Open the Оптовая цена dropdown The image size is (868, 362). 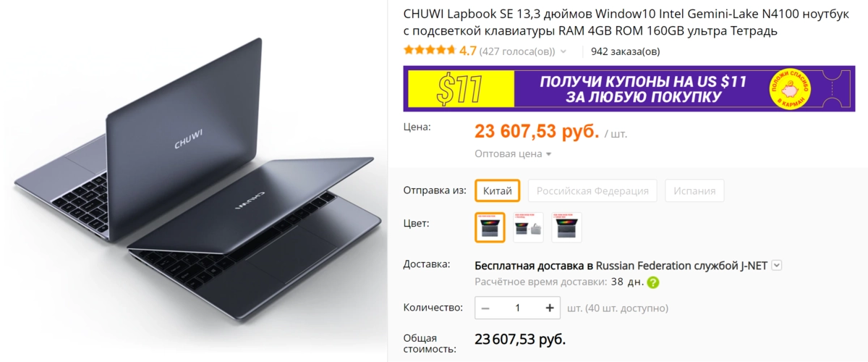[x=513, y=153]
